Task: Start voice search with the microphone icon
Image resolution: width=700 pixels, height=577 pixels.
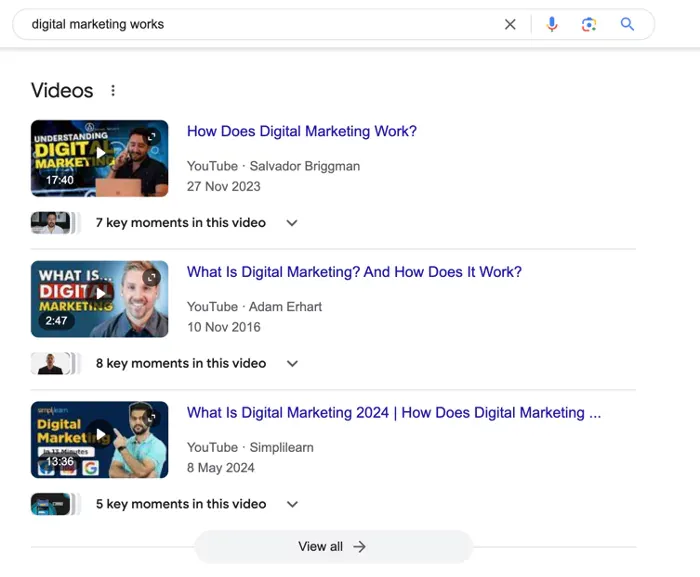Action: pyautogui.click(x=552, y=24)
